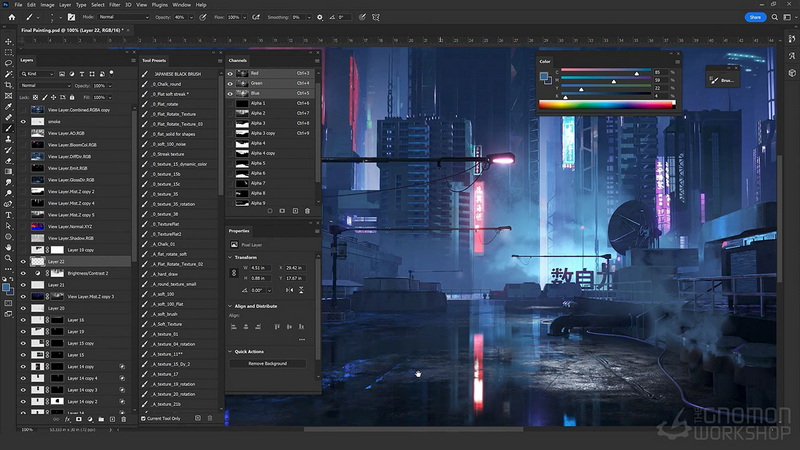Select the Brush tool in toolbar
800x450 pixels.
click(x=8, y=128)
